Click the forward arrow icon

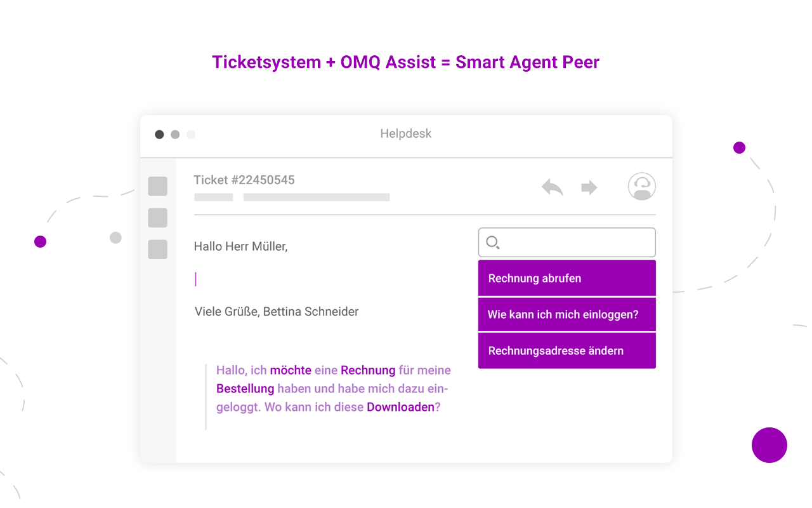coord(589,187)
